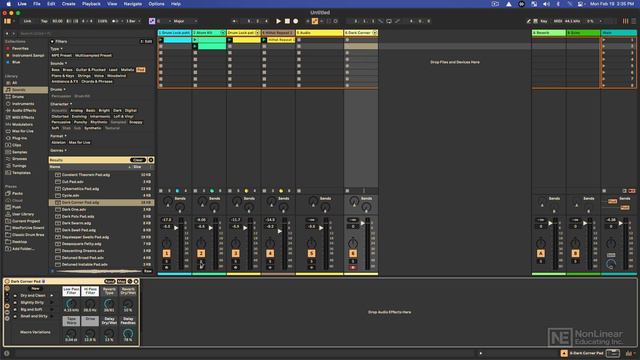Open the 1 Bar quantization menu
The image size is (640, 360).
[133, 21]
